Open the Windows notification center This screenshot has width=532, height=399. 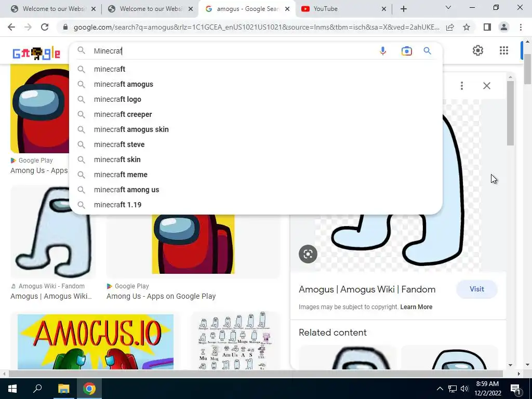515,389
